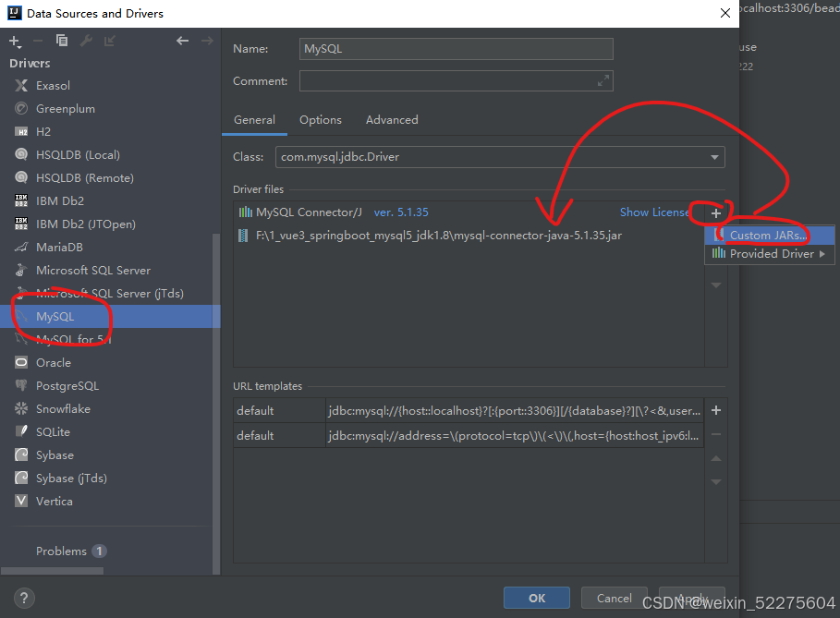
Task: Click the Vertica V icon
Action: (21, 502)
